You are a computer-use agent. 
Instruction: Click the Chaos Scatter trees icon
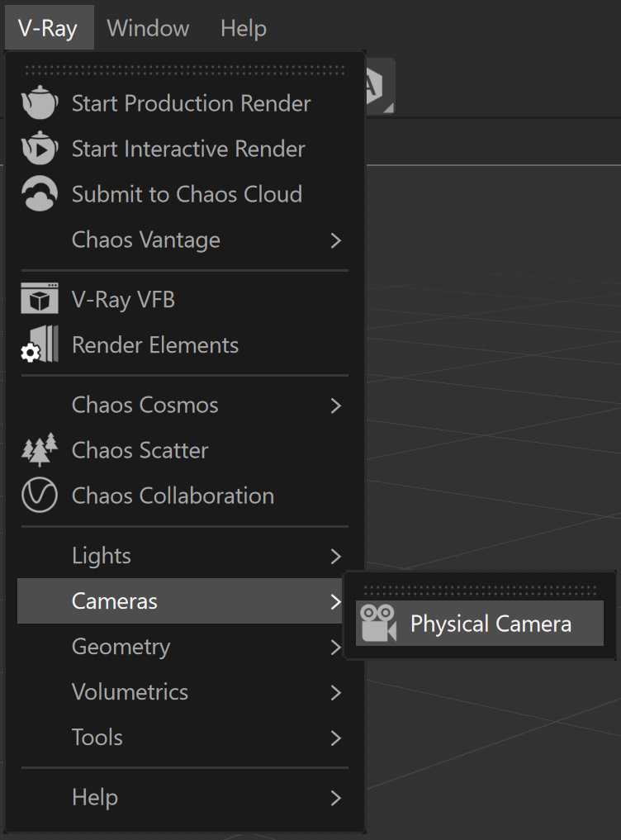click(40, 450)
